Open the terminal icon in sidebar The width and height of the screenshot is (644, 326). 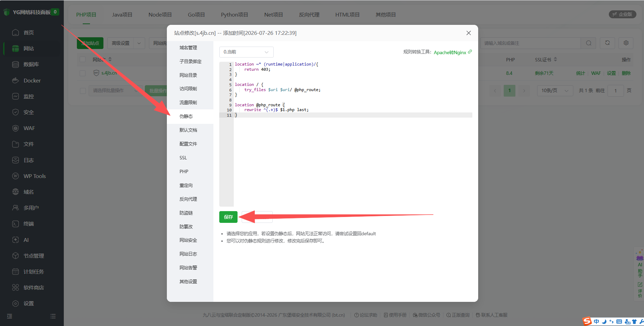click(16, 224)
